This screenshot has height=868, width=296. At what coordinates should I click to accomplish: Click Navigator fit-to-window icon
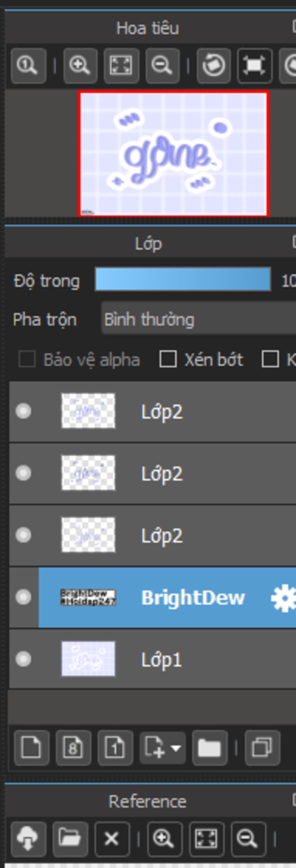click(121, 66)
